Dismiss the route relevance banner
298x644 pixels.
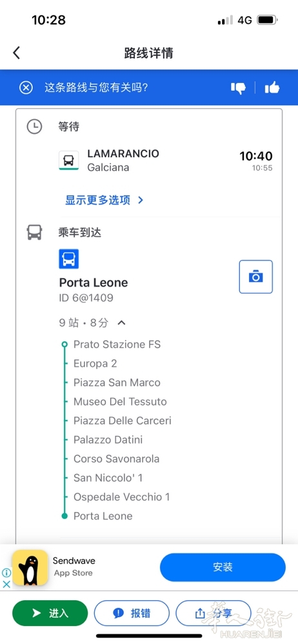pos(26,88)
